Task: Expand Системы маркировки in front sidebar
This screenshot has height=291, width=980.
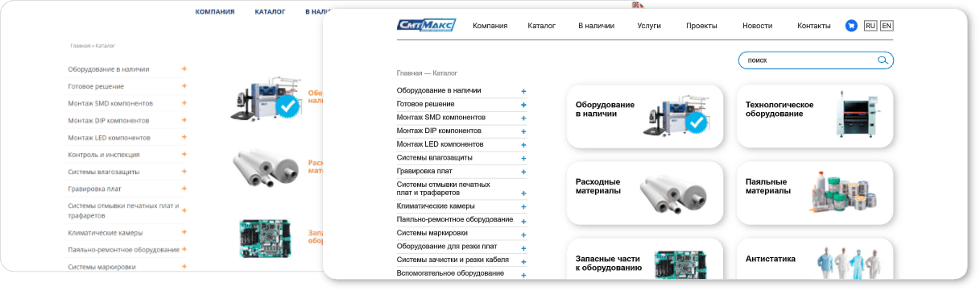Action: pos(523,234)
